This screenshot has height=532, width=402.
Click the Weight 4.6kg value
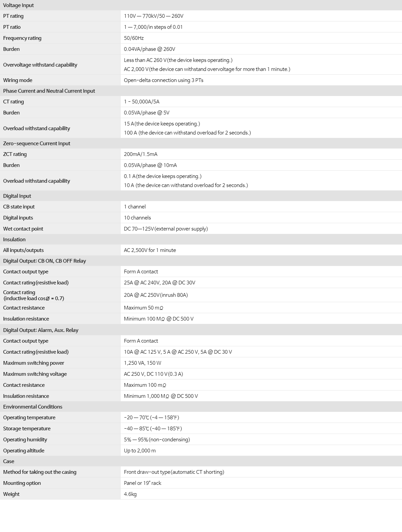[130, 494]
